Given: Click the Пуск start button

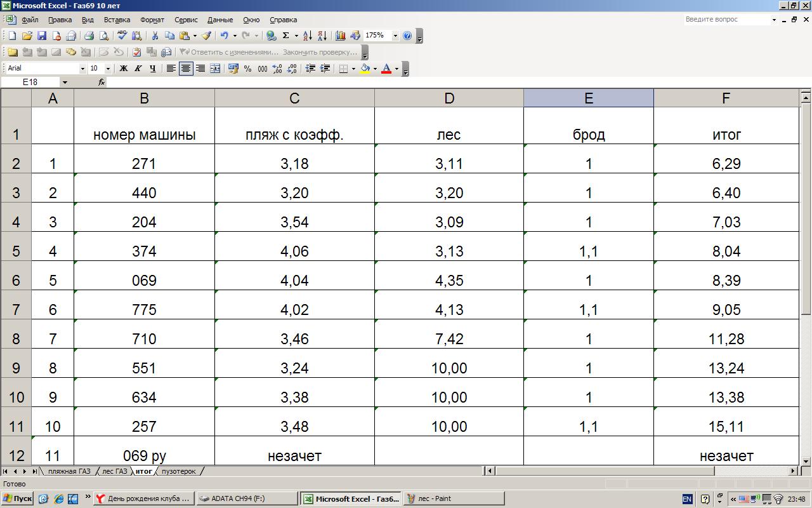Looking at the screenshot, I should [x=17, y=498].
